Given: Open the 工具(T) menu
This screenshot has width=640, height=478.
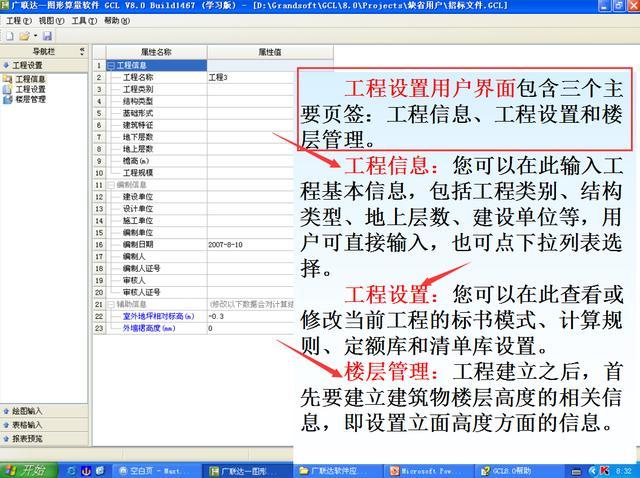Looking at the screenshot, I should coord(84,20).
